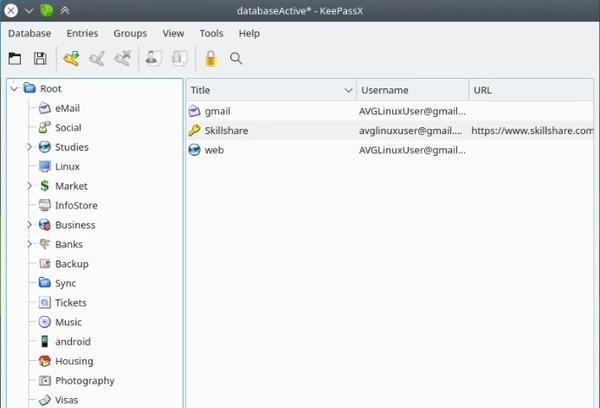Screen dimensions: 600x408
Task: Sort by URL column header
Action: [531, 90]
